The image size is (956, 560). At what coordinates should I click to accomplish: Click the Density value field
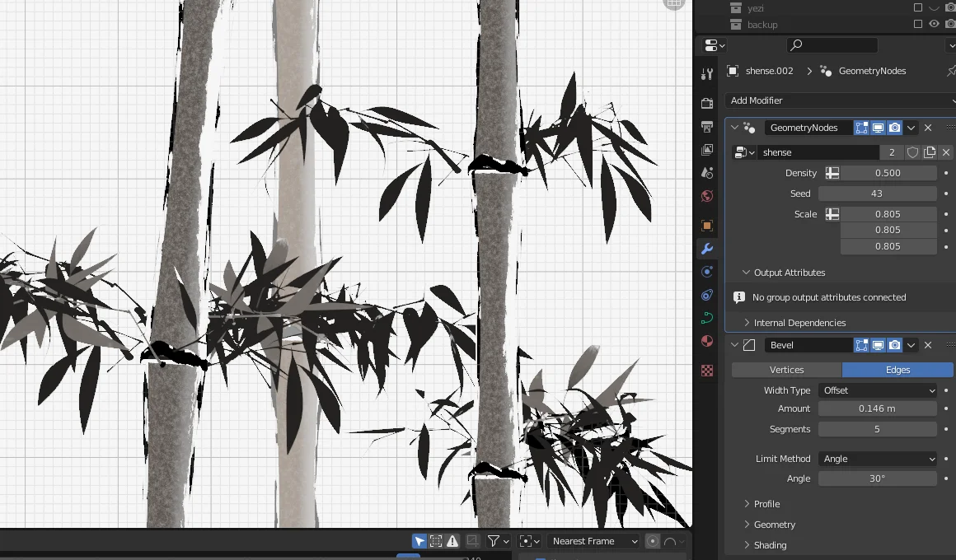click(x=888, y=172)
